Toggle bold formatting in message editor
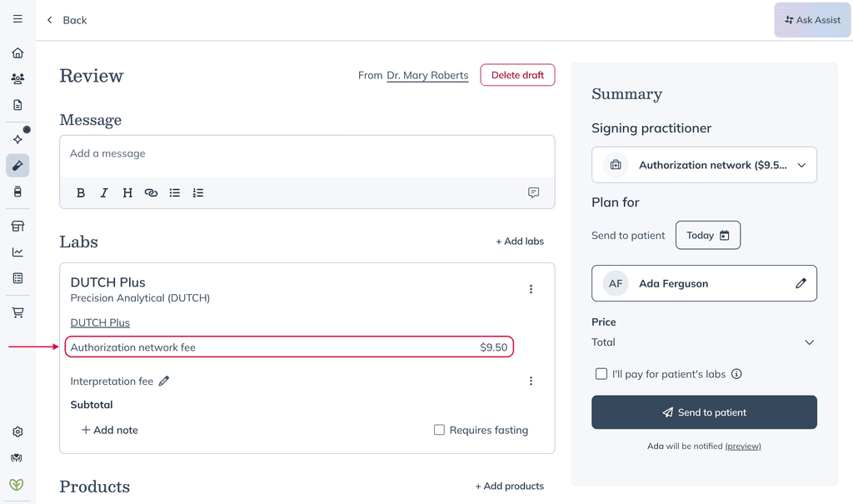This screenshot has height=504, width=853. click(x=81, y=192)
